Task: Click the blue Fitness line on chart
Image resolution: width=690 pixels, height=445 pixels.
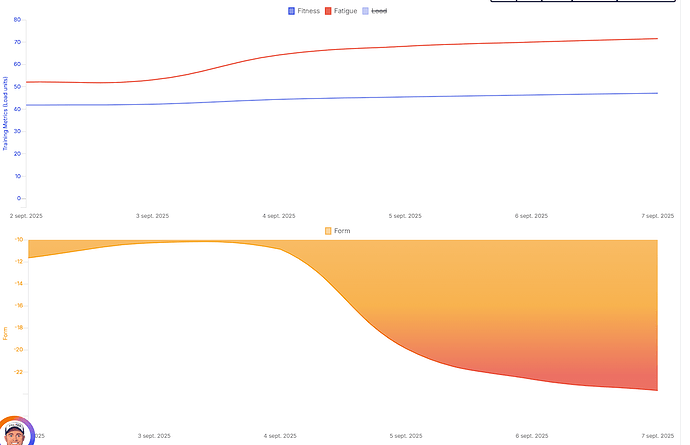Action: (400, 97)
